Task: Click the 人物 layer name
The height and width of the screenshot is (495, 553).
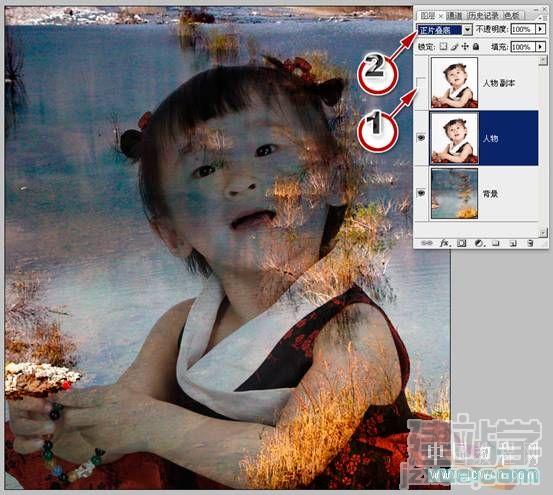Action: coord(491,138)
